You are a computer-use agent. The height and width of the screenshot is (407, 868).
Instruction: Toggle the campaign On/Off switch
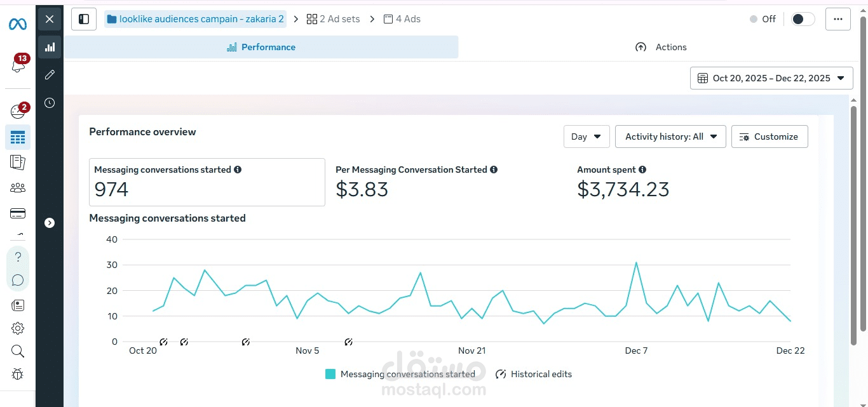point(803,19)
